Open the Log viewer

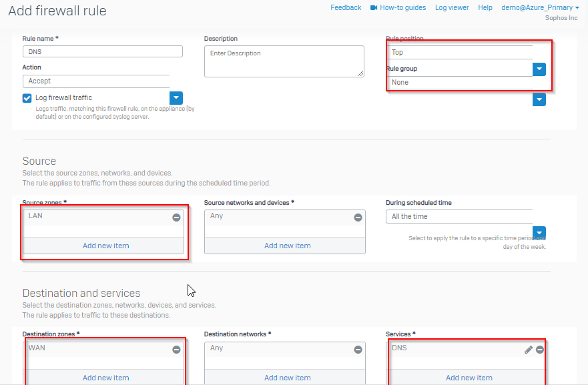pyautogui.click(x=452, y=7)
